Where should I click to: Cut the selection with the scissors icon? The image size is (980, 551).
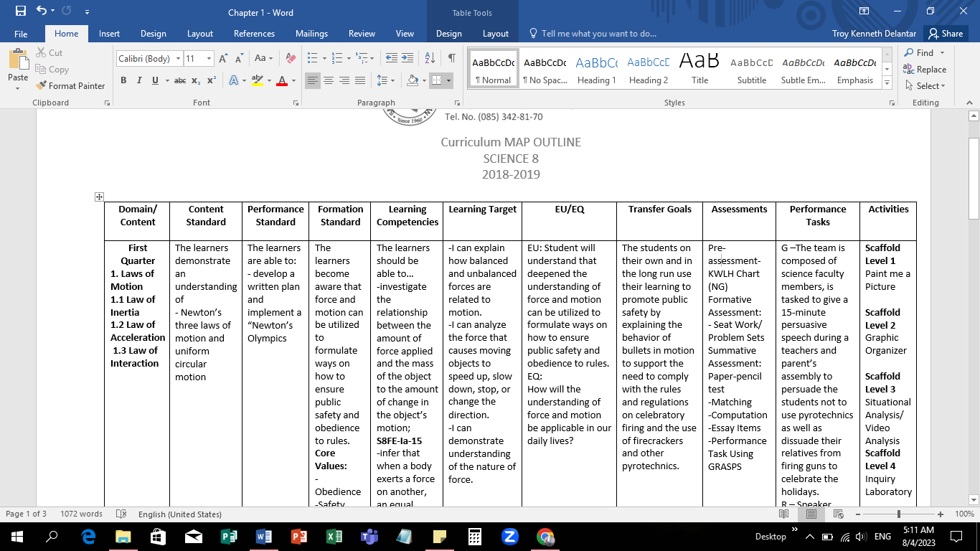pyautogui.click(x=48, y=52)
